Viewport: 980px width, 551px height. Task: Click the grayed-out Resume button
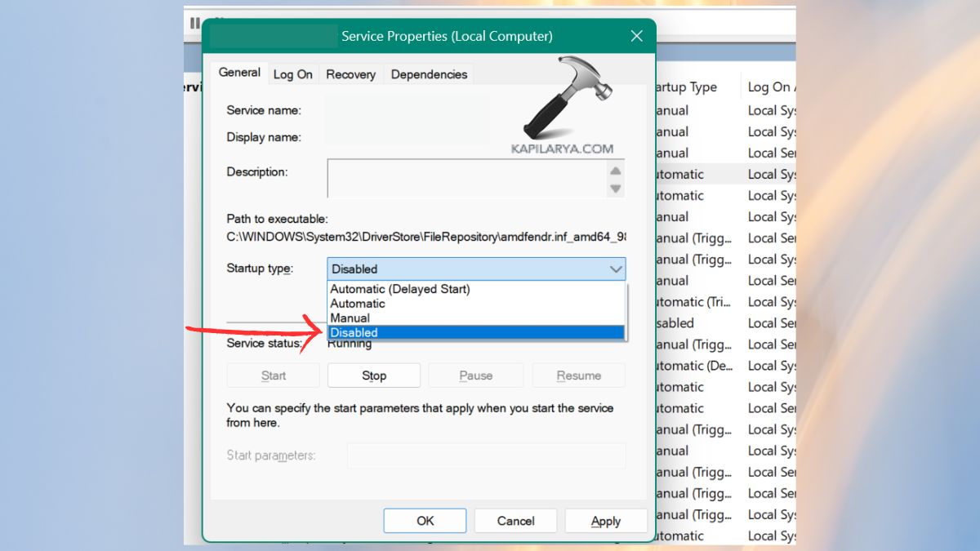(578, 375)
